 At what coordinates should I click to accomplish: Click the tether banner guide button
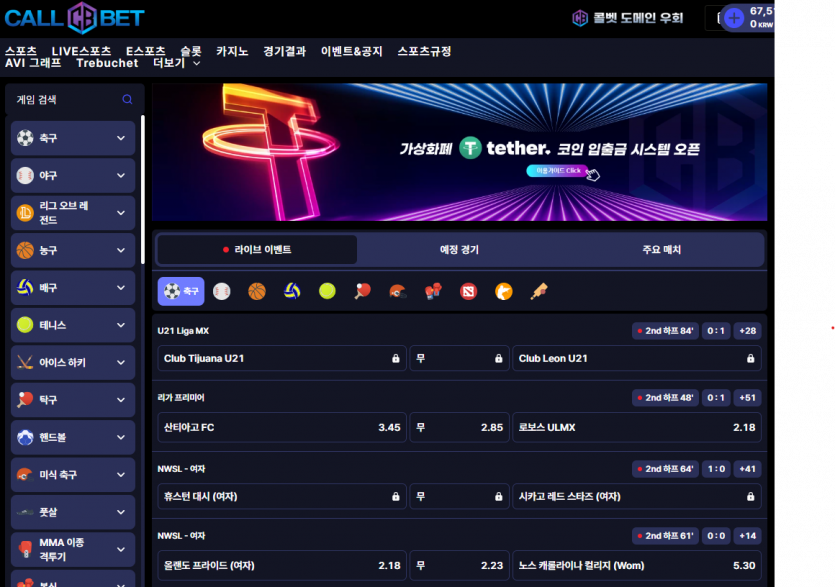click(558, 170)
